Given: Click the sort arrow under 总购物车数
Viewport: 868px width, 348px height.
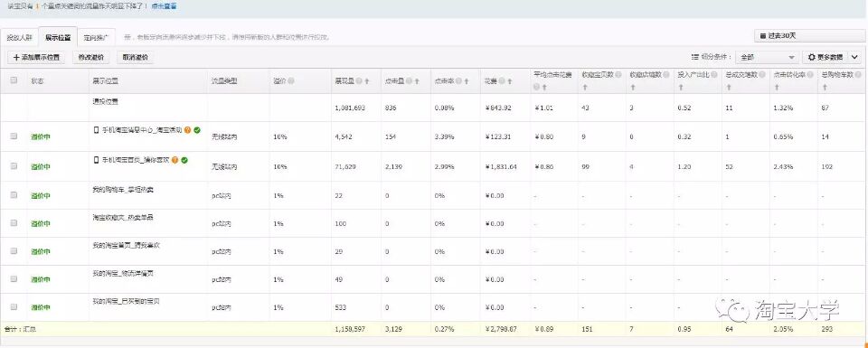Looking at the screenshot, I should (825, 88).
